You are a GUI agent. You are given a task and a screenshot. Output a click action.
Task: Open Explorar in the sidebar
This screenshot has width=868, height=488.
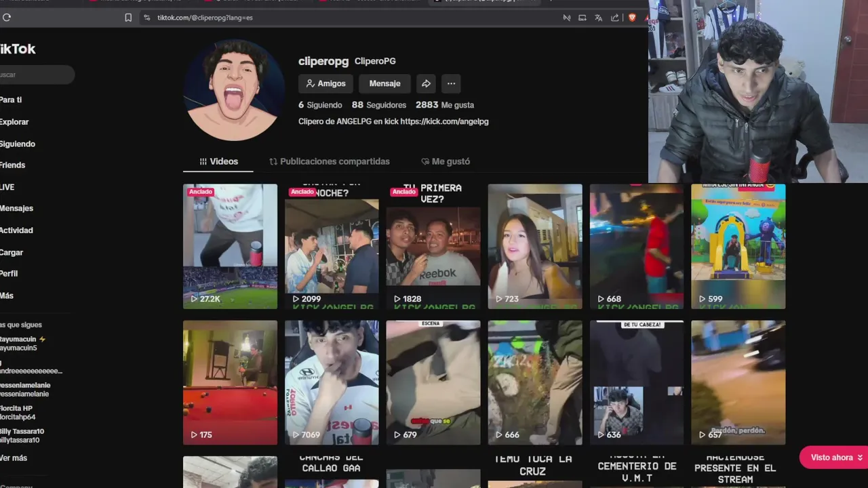pyautogui.click(x=14, y=122)
